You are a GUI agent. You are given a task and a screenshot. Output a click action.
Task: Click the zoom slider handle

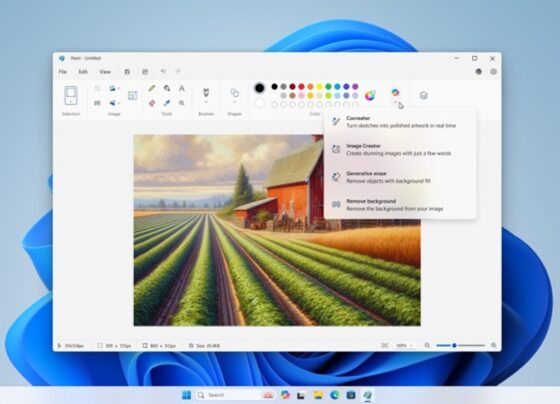pos(454,345)
